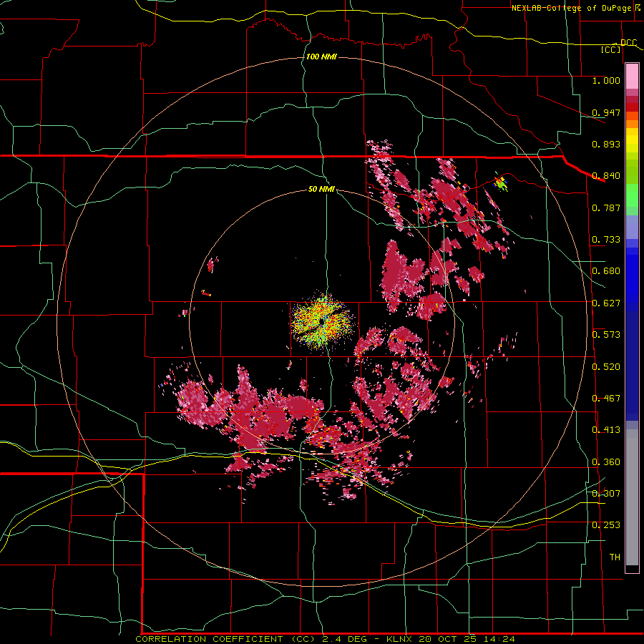Click the [CC] label above the color scale
Image resolution: width=644 pixels, height=644 pixels.
point(611,49)
